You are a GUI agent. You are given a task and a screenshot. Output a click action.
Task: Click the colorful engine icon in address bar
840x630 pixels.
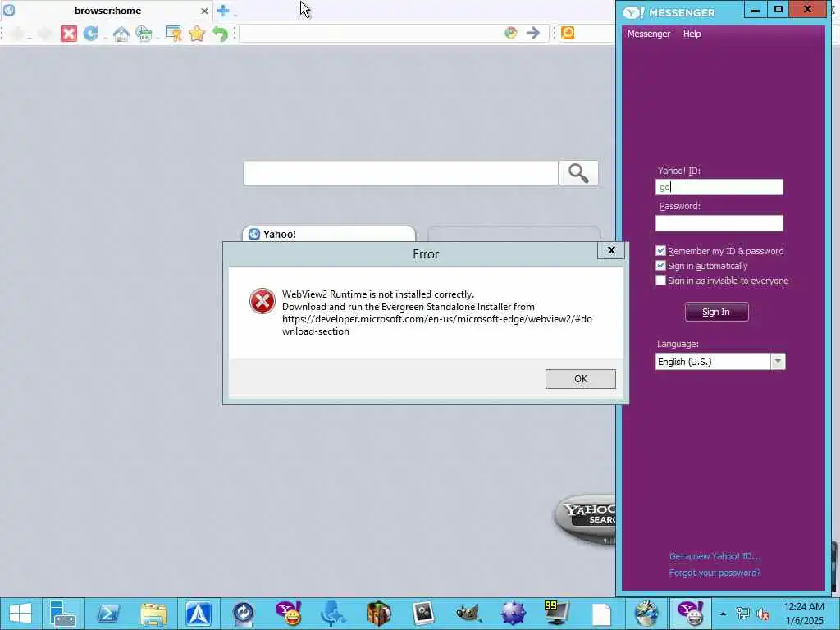click(x=510, y=33)
